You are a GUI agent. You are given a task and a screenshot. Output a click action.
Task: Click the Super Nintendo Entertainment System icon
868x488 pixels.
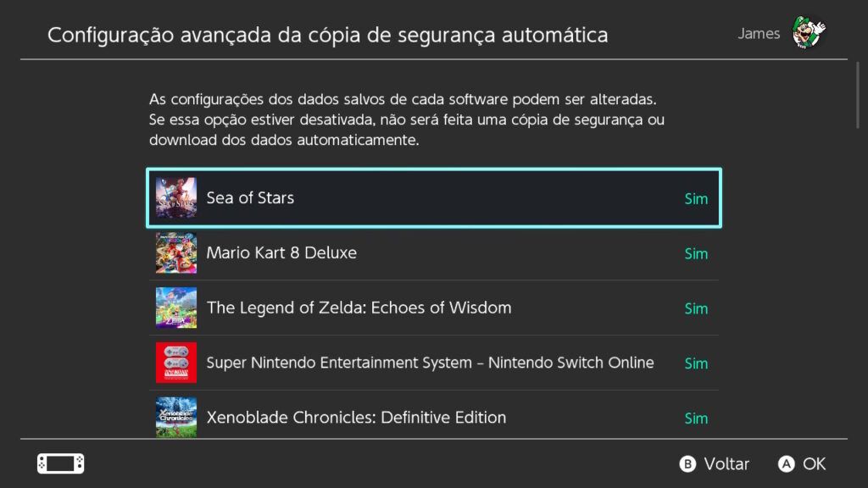tap(175, 363)
